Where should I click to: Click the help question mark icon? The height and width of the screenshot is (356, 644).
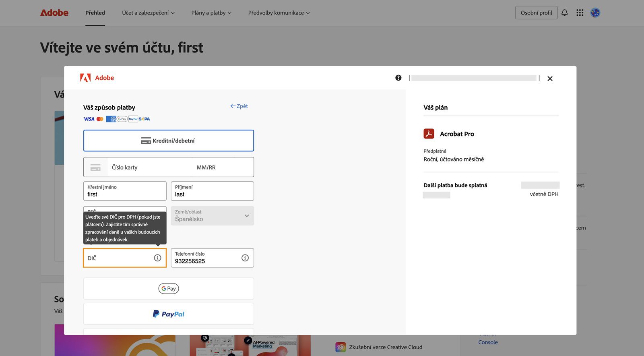[398, 78]
